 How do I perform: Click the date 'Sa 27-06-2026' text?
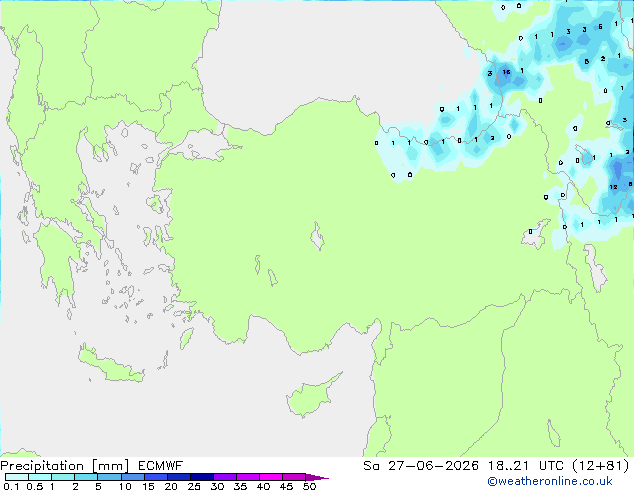tap(421, 466)
